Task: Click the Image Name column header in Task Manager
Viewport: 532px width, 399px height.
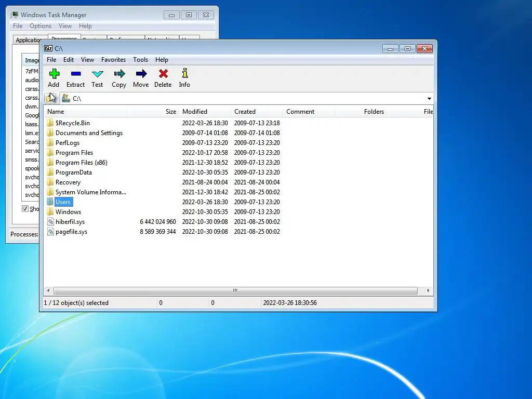Action: pyautogui.click(x=32, y=60)
